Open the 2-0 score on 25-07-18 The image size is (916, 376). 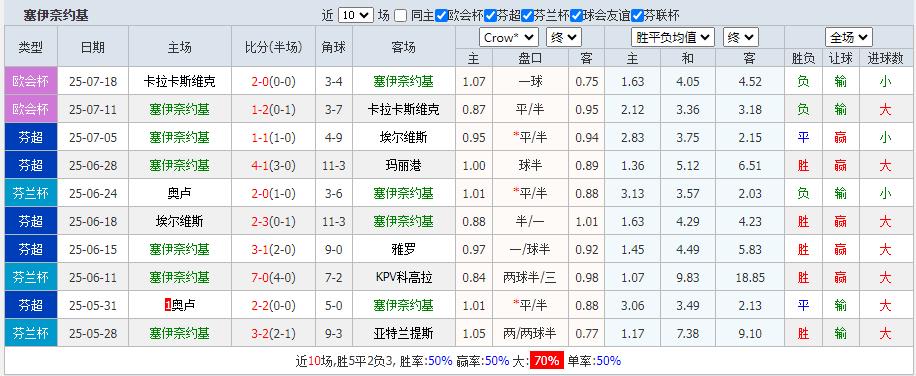[x=259, y=81]
